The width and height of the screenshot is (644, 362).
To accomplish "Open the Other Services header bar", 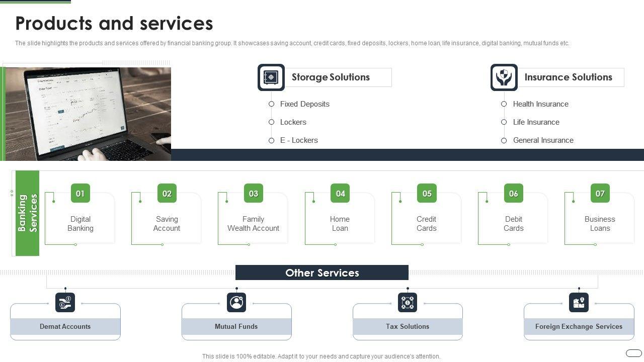I will (322, 273).
